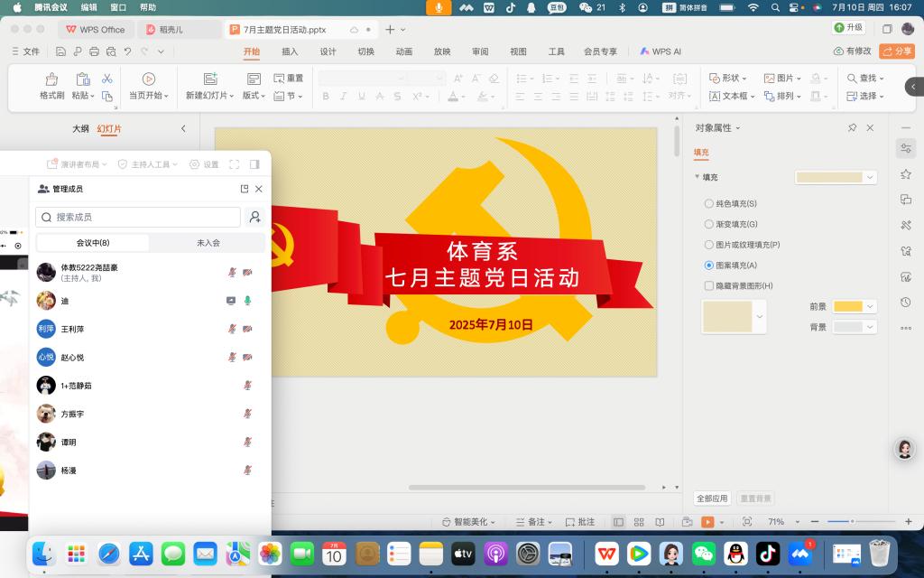Open the scissors Cut tool
The height and width of the screenshot is (578, 924).
(x=107, y=79)
